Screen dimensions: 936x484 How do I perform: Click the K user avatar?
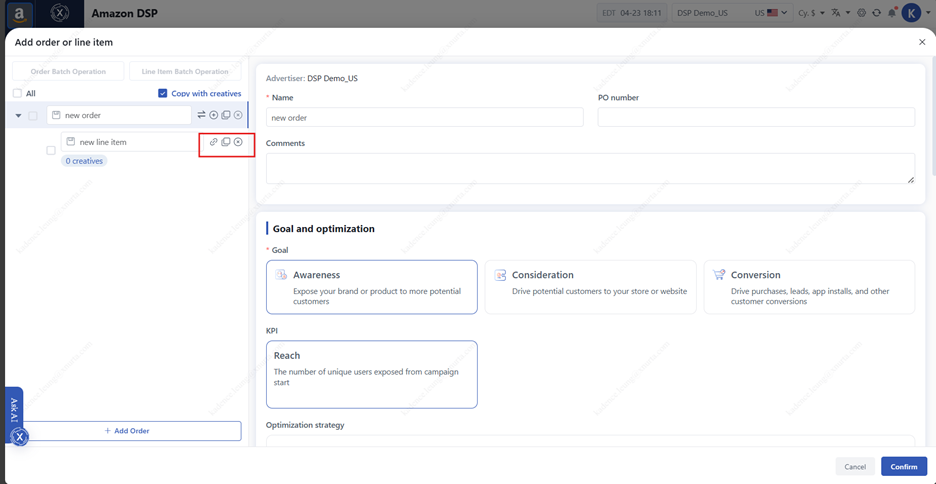pos(911,13)
